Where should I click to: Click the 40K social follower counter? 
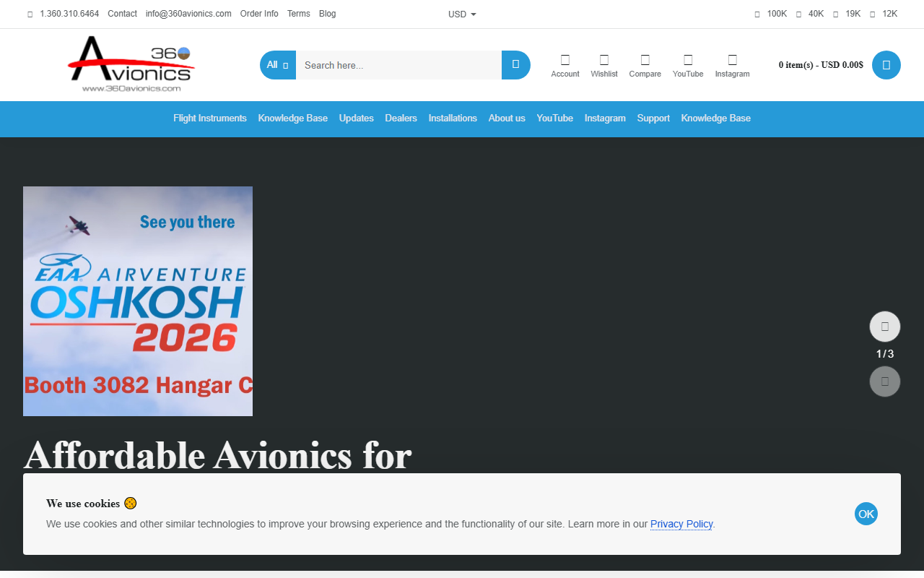pyautogui.click(x=810, y=14)
